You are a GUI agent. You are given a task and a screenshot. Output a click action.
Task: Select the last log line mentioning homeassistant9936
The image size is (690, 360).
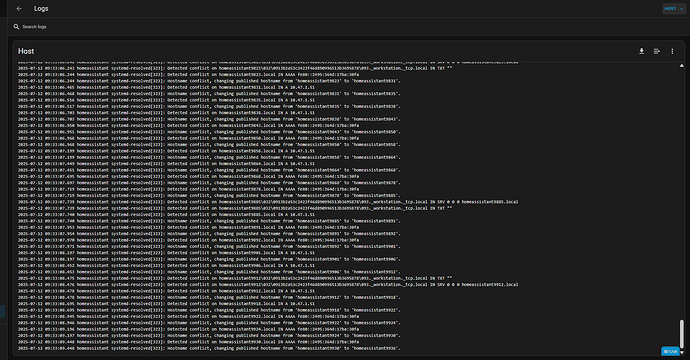pos(209,348)
